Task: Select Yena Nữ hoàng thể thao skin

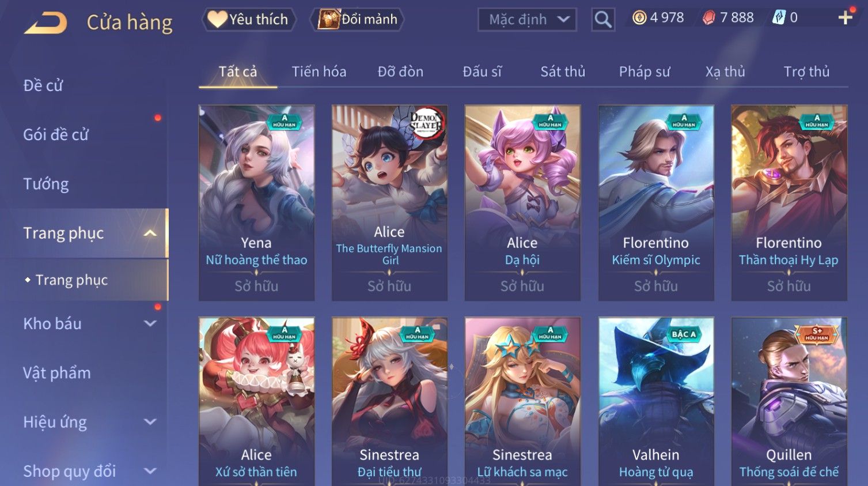Action: [x=256, y=202]
